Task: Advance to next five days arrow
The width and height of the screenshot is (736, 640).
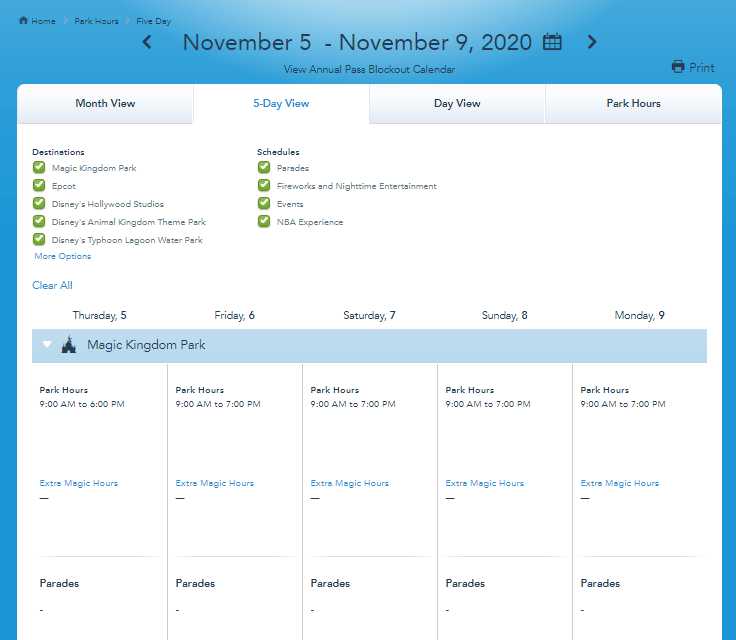Action: (x=592, y=42)
